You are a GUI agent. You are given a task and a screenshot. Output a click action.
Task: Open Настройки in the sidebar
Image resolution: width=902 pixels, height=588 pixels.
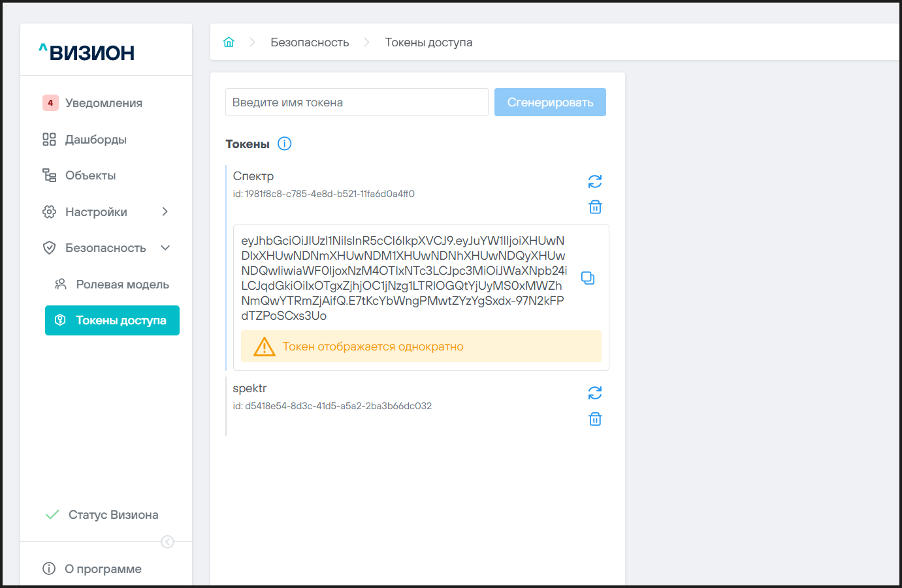97,212
